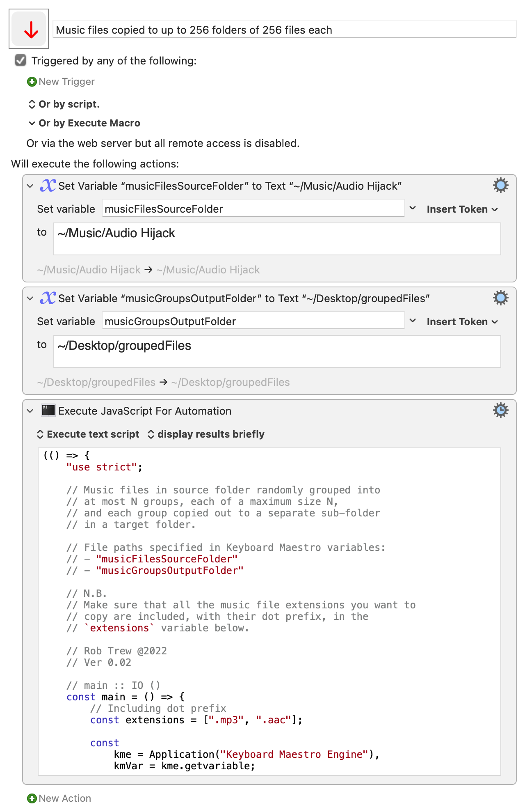Click the '~/Desktop/groupedFiles → ~/Desktop/groupedFiles' preview text
The width and height of the screenshot is (525, 812).
pyautogui.click(x=163, y=382)
